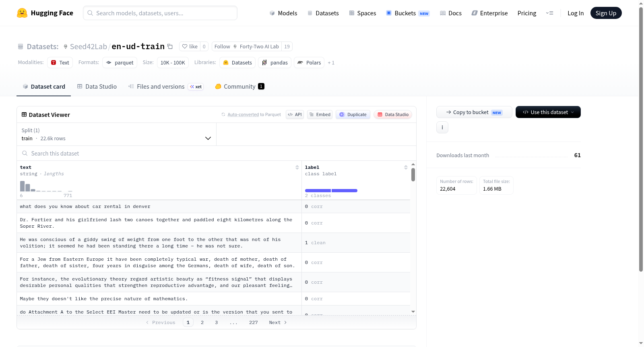The height and width of the screenshot is (347, 644).
Task: Click the page vertical scrollbar
Action: pos(641,139)
